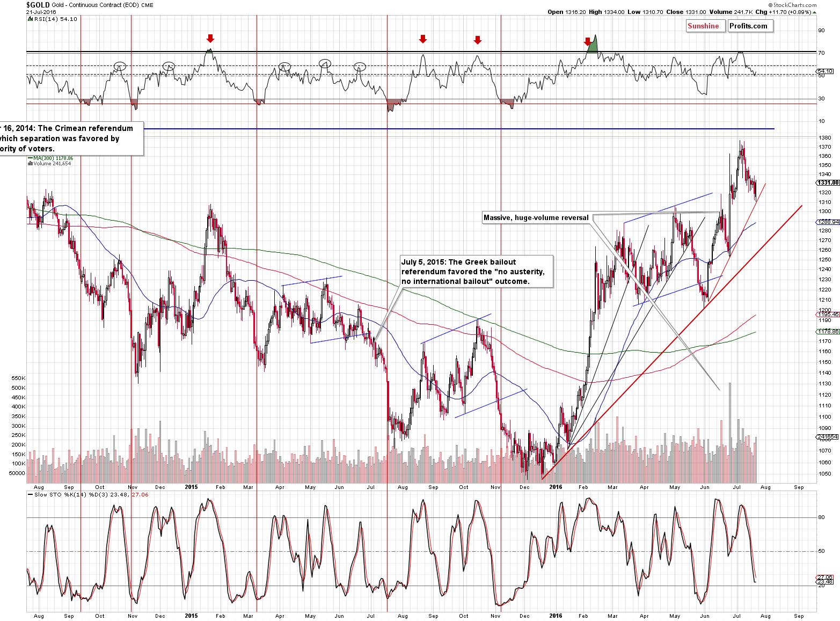Click the Profits.com logo box
The image size is (840, 621).
click(750, 26)
